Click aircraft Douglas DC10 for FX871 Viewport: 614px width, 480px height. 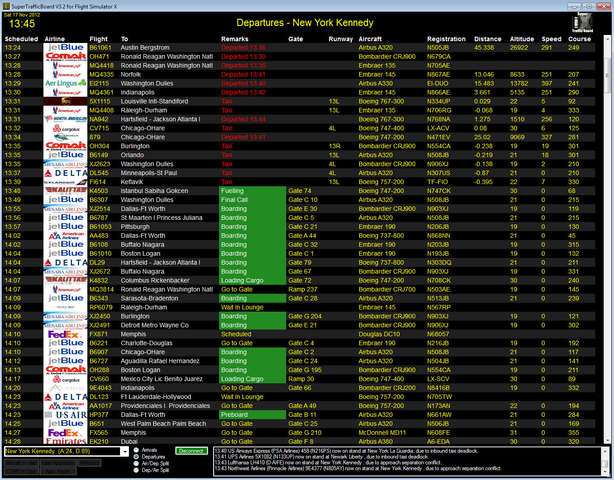click(379, 334)
